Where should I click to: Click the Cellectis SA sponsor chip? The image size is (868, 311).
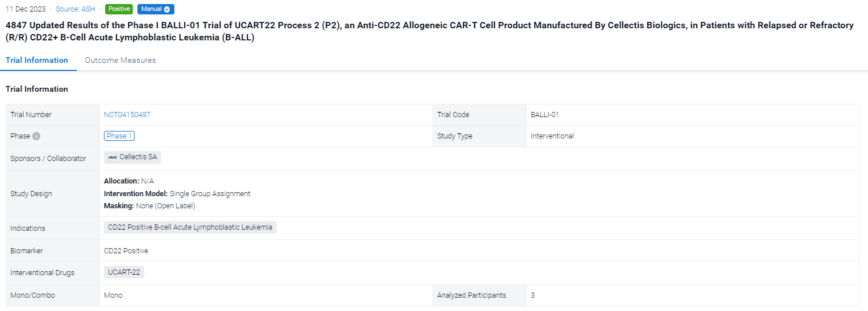tap(133, 157)
